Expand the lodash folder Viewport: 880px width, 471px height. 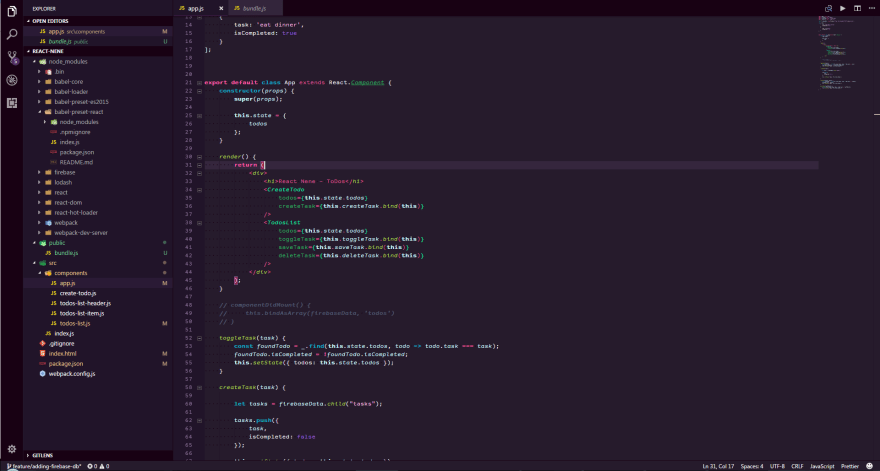click(x=98, y=182)
